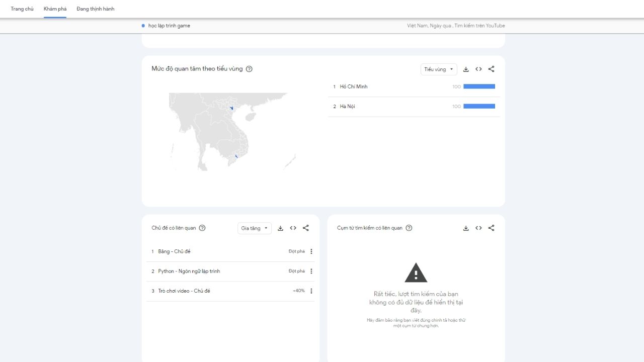Viewport: 644px width, 362px height.
Task: Open the Hồ Chí Minh subregion entry
Action: point(353,86)
